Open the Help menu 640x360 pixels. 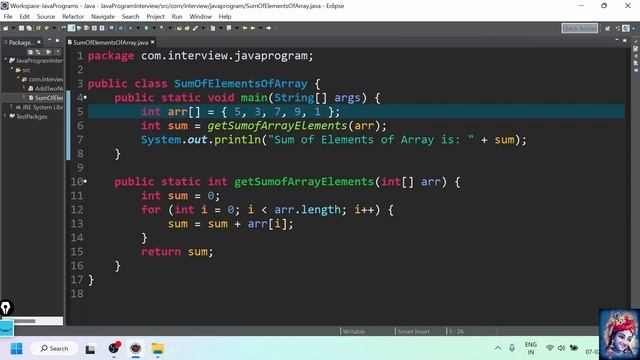click(225, 17)
